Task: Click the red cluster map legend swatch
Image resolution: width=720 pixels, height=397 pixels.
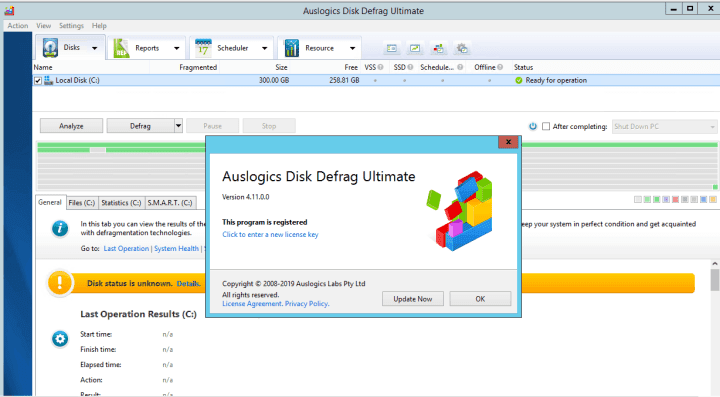Action: [675, 200]
